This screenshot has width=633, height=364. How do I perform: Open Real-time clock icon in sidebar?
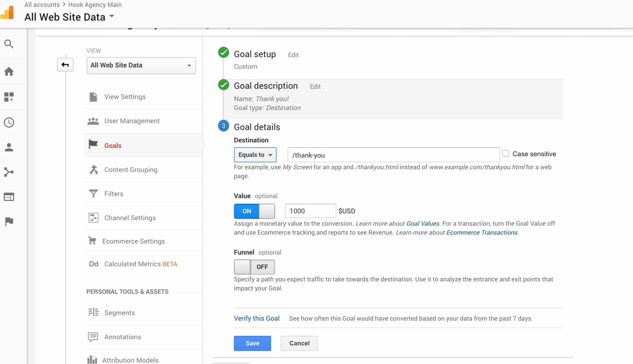pos(9,122)
